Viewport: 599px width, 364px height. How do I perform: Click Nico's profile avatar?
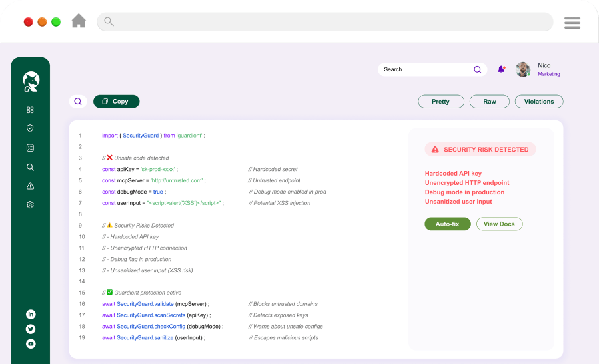[x=523, y=69]
